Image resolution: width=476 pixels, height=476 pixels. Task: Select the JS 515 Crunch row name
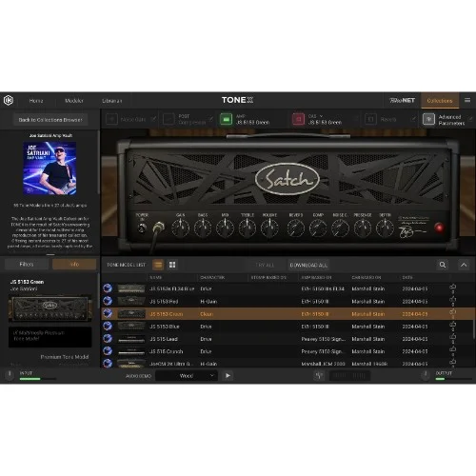(167, 351)
